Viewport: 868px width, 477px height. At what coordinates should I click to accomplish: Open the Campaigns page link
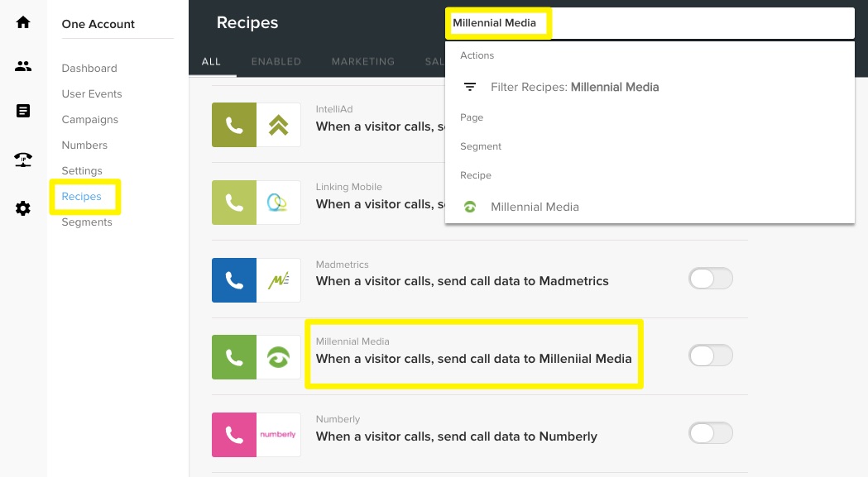click(89, 120)
